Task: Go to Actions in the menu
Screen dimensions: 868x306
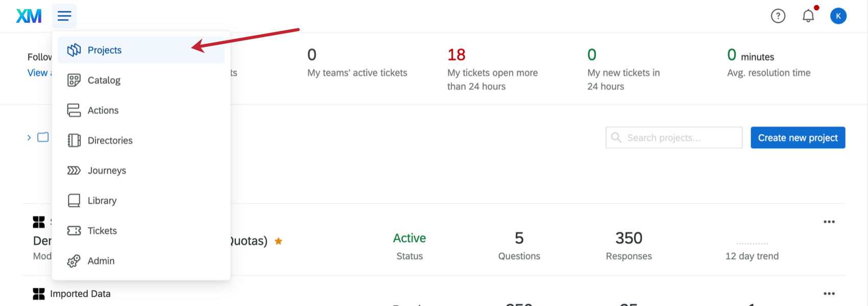Action: 141,110
